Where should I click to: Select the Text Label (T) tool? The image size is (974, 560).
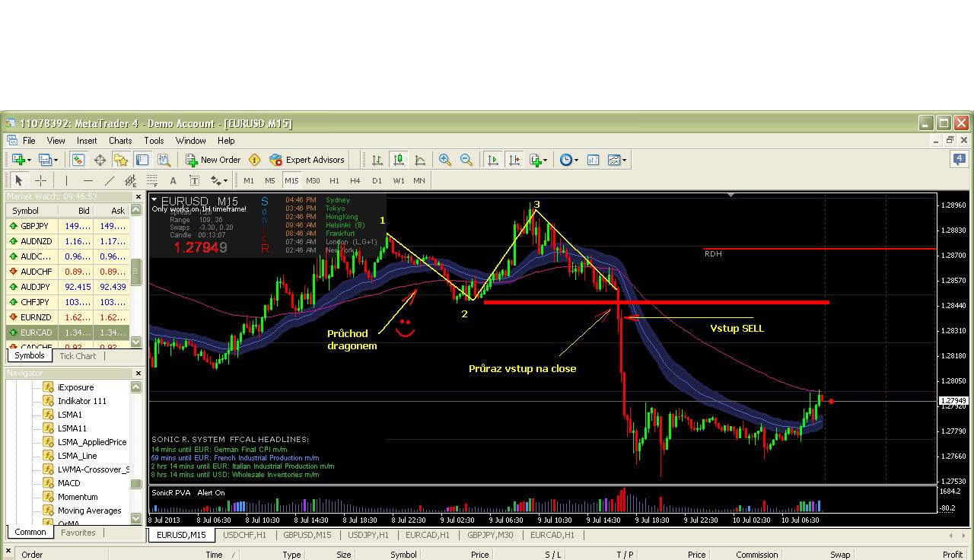195,180
